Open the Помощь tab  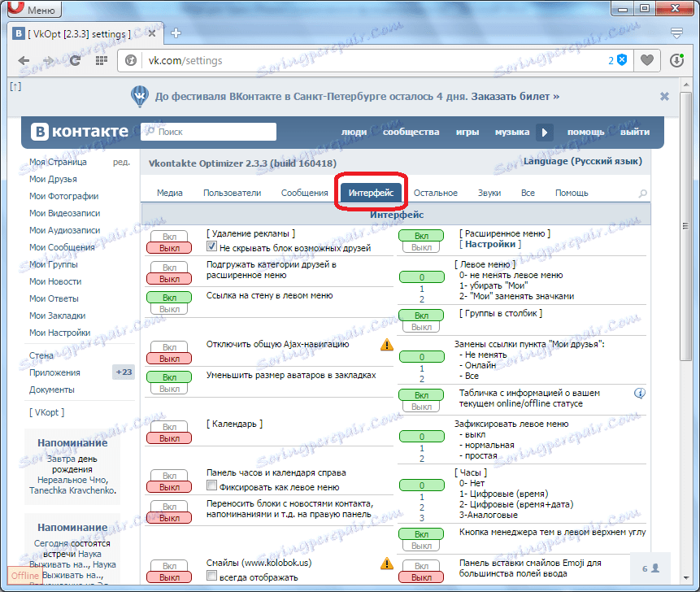(x=572, y=193)
